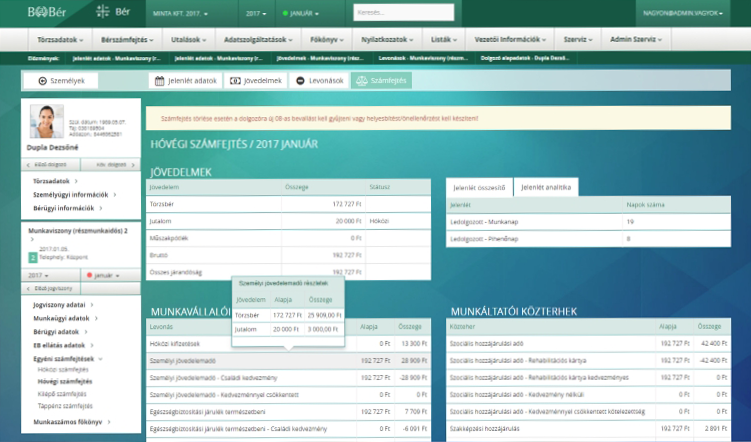Viewport: 751px width, 442px height.
Task: Open the Levonások section
Action: (319, 81)
